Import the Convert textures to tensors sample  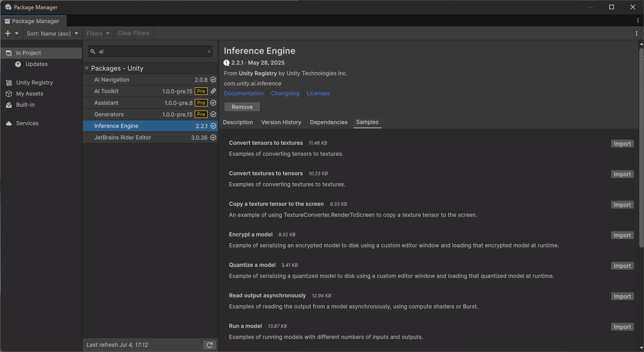pos(622,174)
